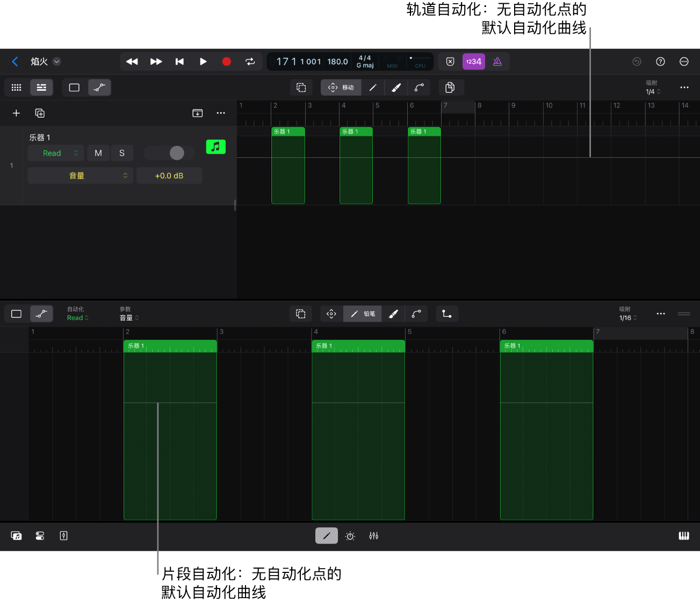Open the project name 焰火 dropdown chevron

click(x=57, y=62)
